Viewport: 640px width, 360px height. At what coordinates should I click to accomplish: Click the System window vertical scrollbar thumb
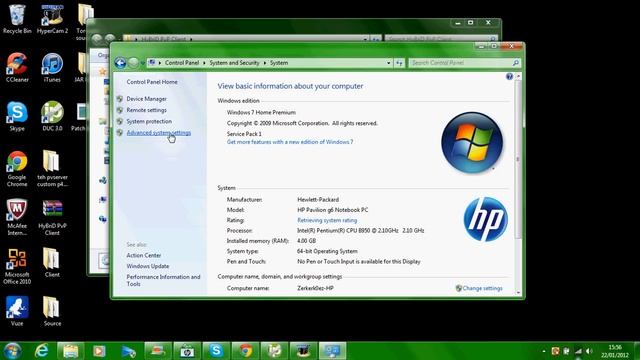click(x=518, y=159)
